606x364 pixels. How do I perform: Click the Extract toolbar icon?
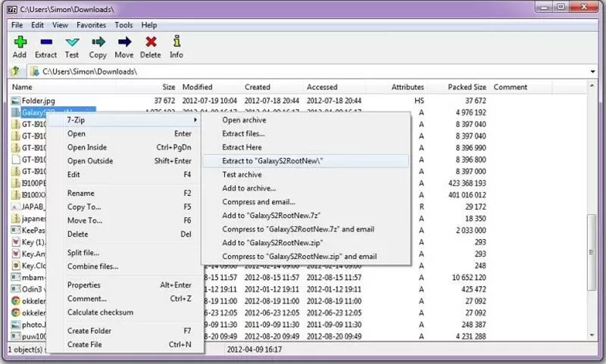(46, 43)
